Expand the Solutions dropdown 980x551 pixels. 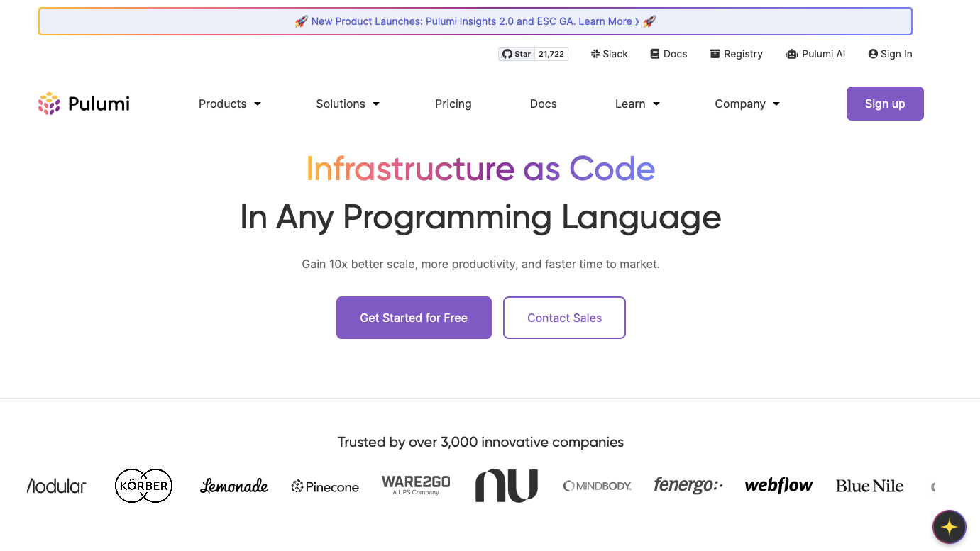347,104
